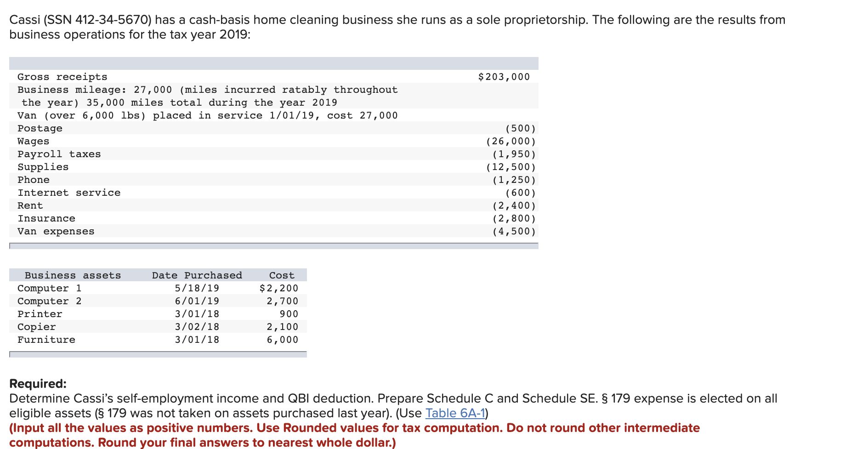Click Computer 1 purchase date 5/18/19
Viewport: 868px width, 449px height.
(x=197, y=288)
